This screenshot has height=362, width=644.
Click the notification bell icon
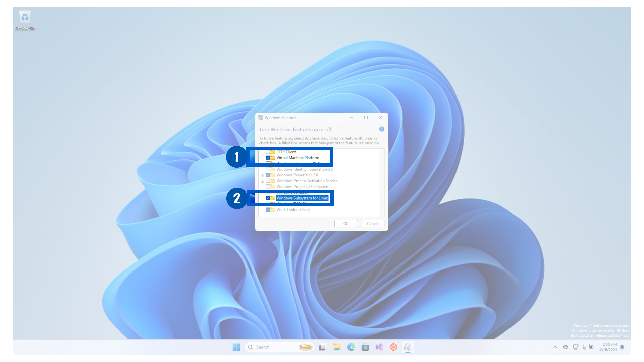tap(622, 347)
